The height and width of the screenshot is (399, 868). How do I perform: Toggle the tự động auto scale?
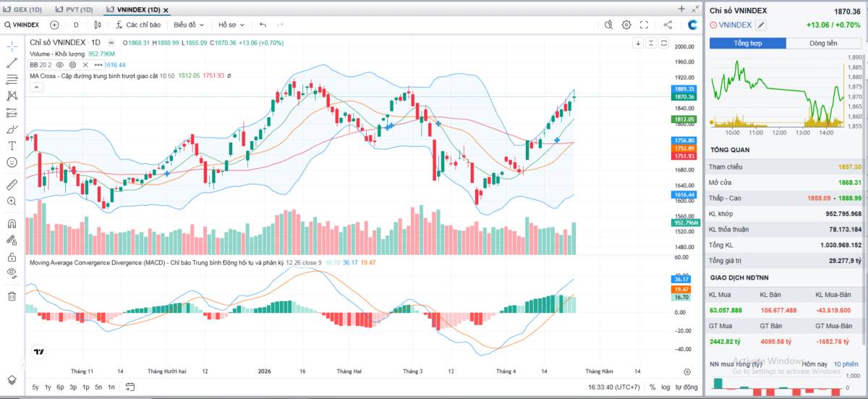pyautogui.click(x=686, y=387)
